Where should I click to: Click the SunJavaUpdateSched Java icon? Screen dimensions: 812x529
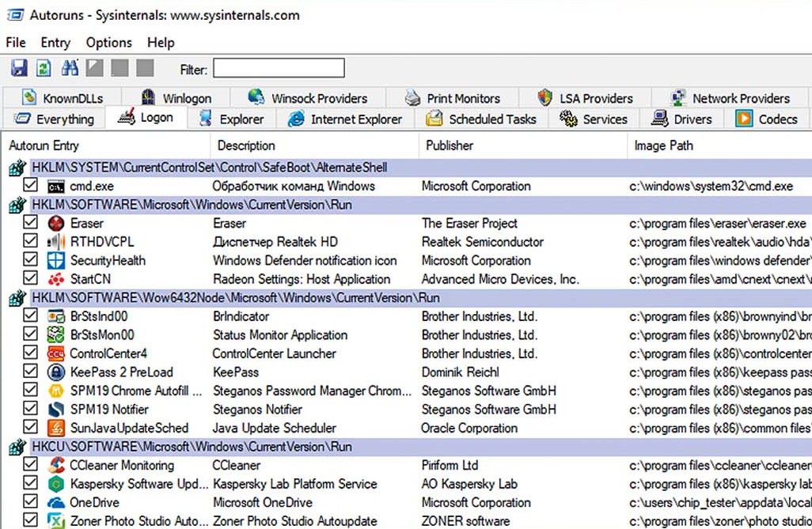[55, 429]
